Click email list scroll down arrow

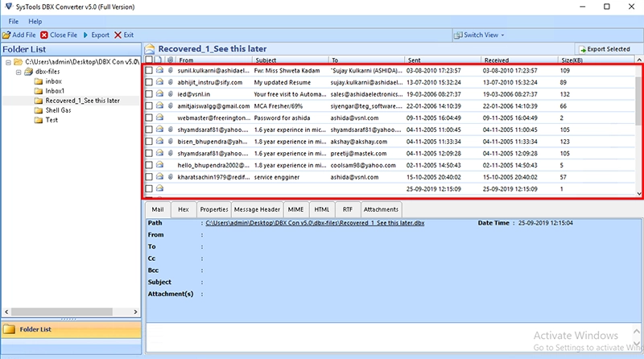pos(639,193)
